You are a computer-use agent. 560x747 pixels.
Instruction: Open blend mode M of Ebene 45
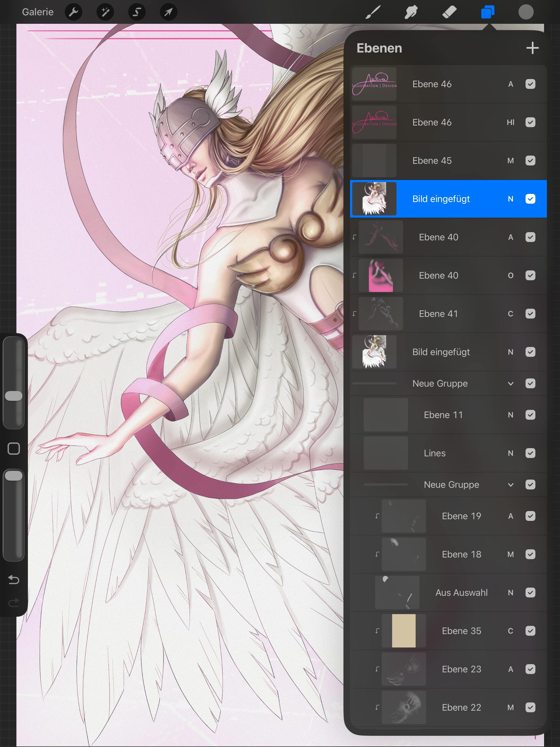point(510,161)
